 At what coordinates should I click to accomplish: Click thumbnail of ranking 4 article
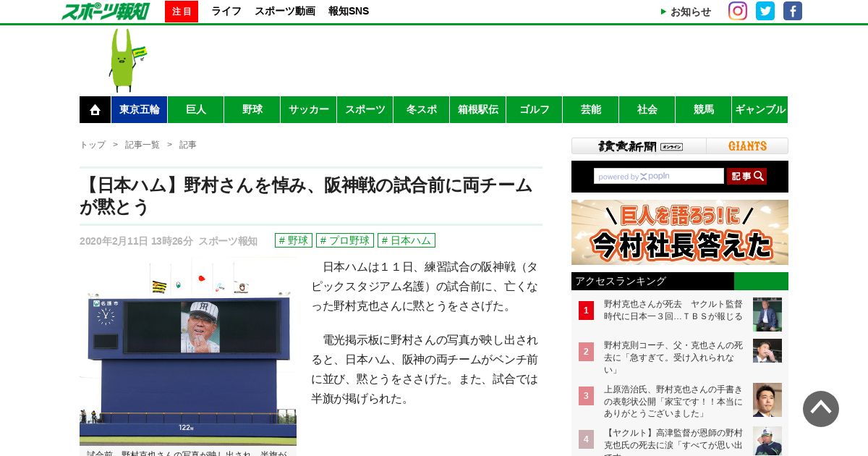pyautogui.click(x=767, y=441)
